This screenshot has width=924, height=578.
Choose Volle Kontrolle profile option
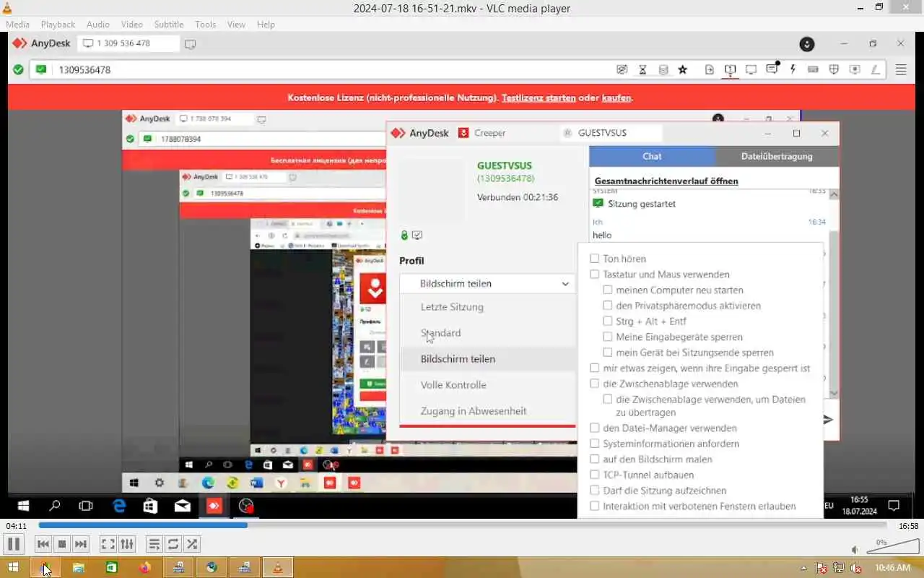488,385
